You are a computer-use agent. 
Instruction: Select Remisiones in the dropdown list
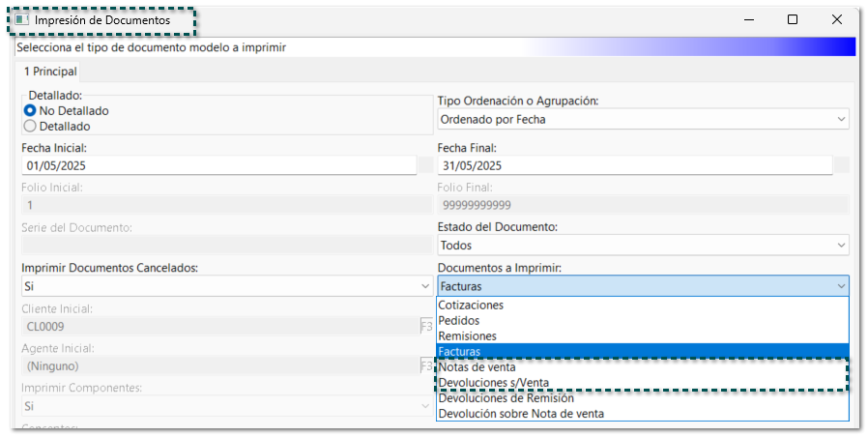467,336
